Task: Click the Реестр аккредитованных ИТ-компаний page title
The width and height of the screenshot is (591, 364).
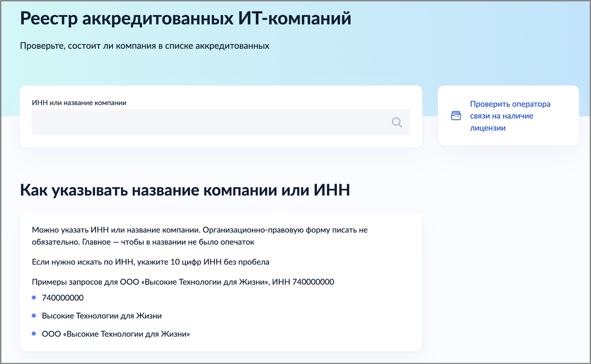Action: click(185, 18)
